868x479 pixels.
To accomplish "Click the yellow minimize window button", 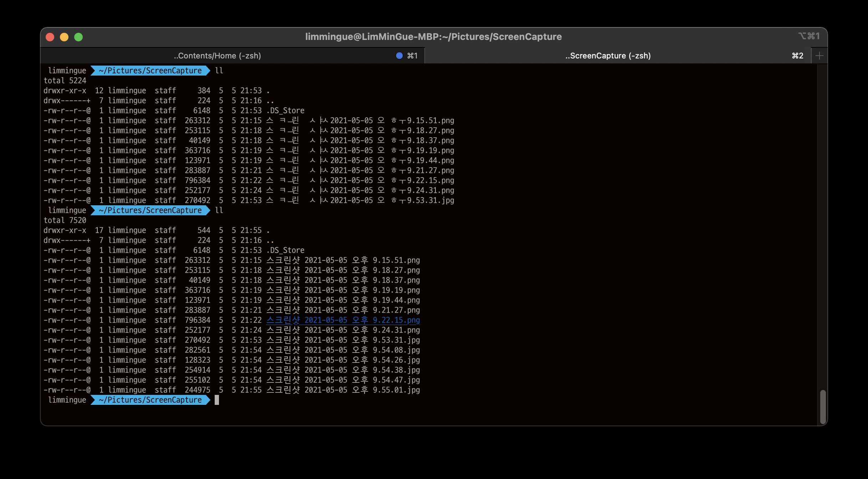I will pos(64,37).
